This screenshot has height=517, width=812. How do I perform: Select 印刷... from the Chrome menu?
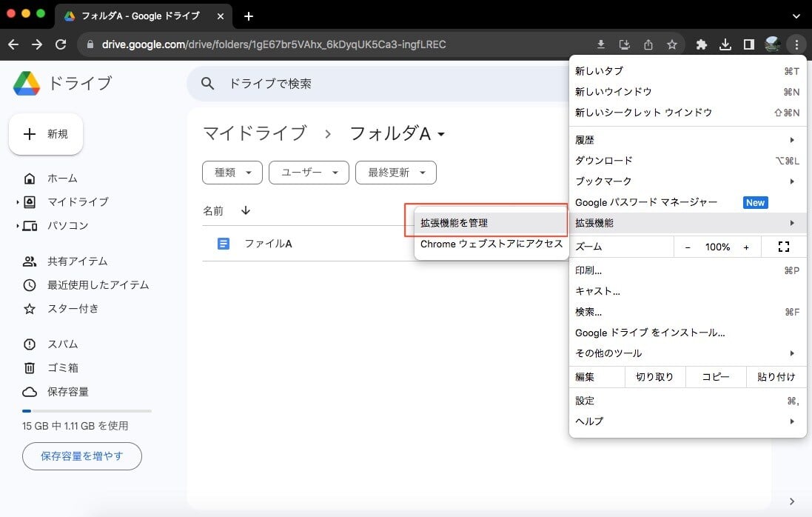click(x=688, y=270)
